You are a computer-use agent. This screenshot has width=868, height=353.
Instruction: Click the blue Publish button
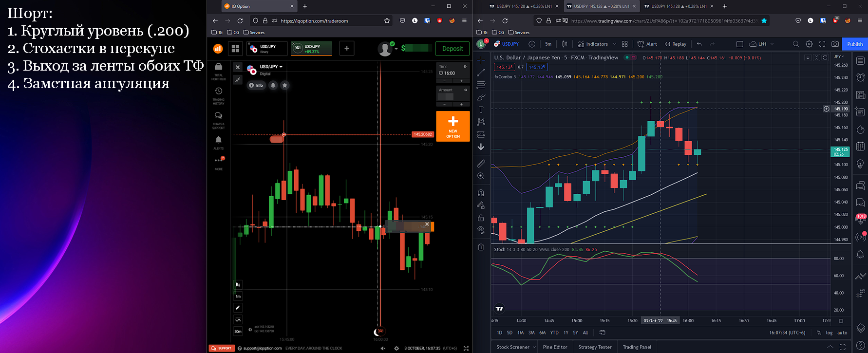click(x=855, y=44)
